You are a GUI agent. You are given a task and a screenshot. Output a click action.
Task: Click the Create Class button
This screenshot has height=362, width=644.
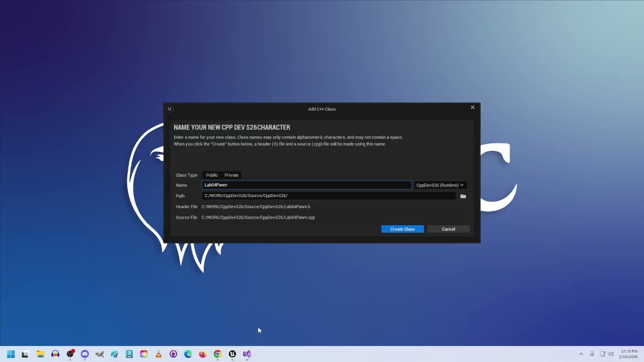click(x=403, y=229)
